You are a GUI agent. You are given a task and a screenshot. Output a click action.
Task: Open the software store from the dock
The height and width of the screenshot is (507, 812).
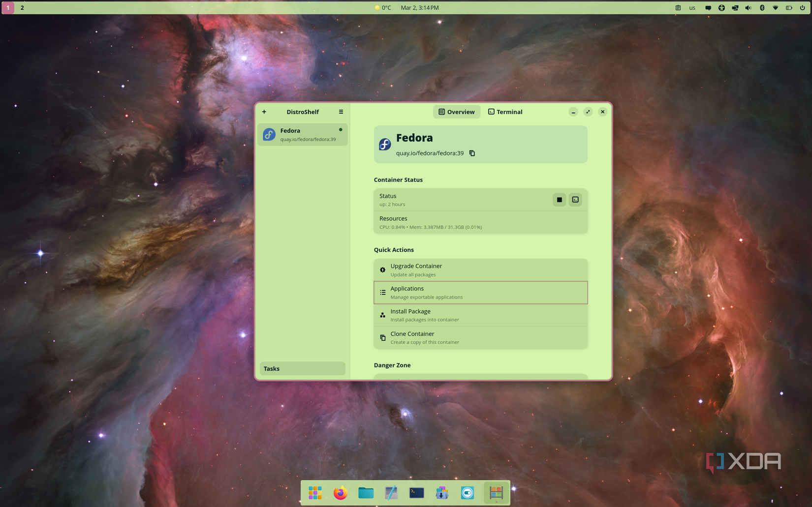pos(442,493)
